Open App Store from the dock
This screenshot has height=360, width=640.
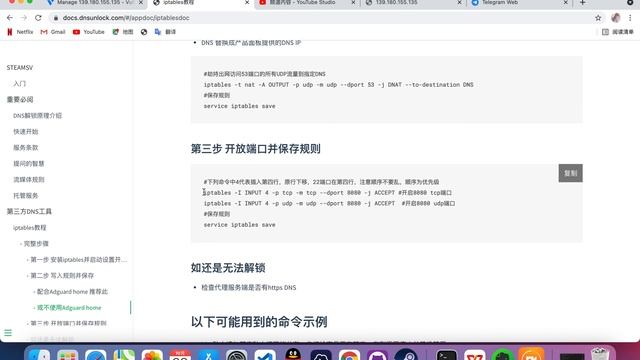coord(209,355)
